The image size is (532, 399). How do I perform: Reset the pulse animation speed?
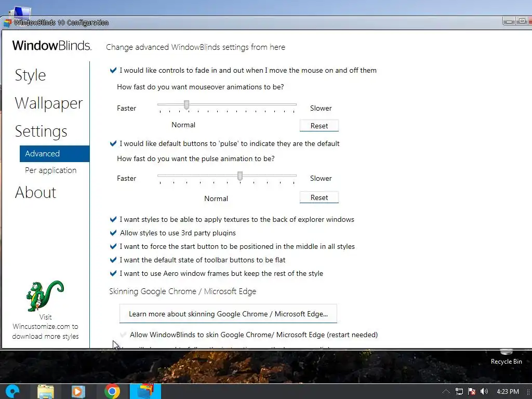pyautogui.click(x=319, y=197)
